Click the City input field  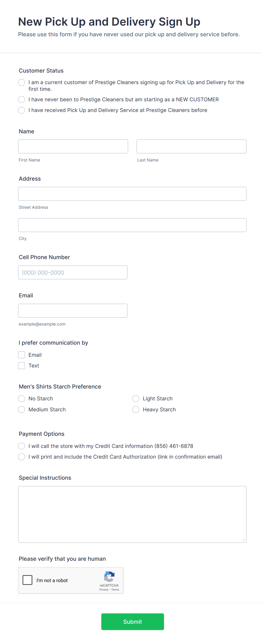(132, 225)
